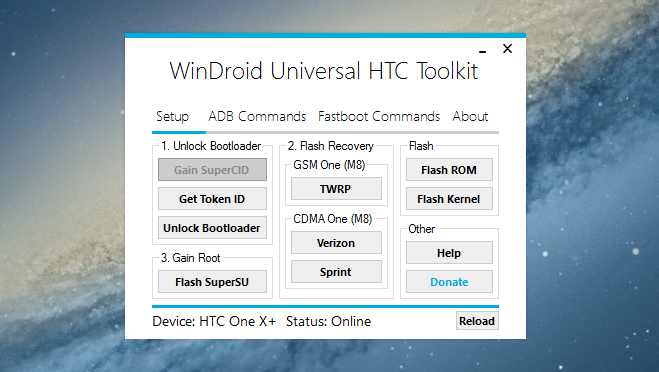The width and height of the screenshot is (659, 372).
Task: Flash SuperSU to gain root
Action: coord(212,282)
